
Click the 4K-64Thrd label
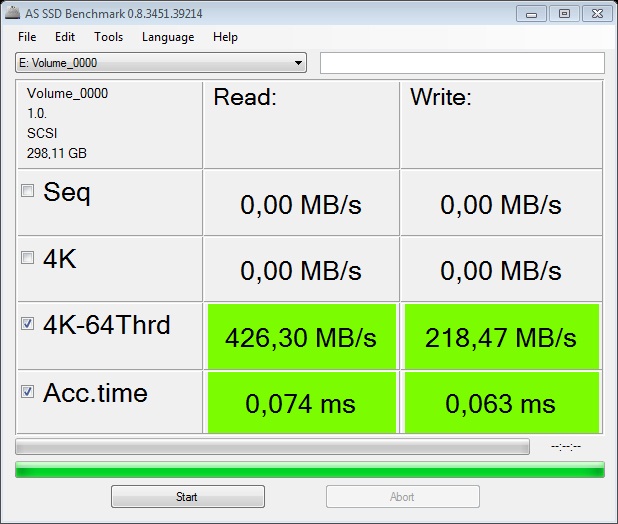coord(107,325)
